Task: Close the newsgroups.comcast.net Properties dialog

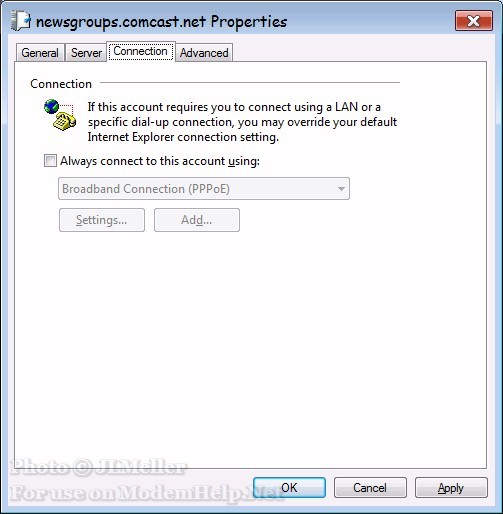Action: (474, 21)
